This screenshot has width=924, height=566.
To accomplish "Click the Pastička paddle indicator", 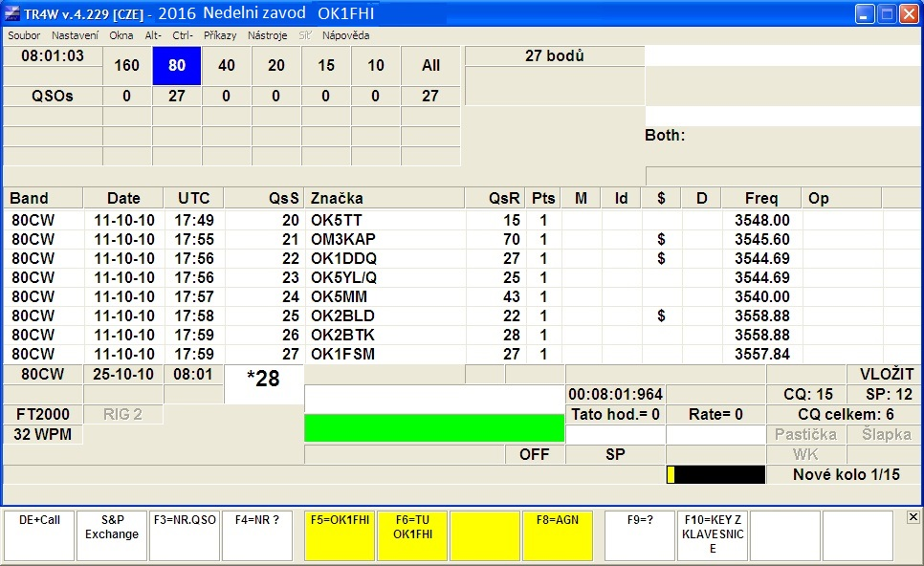I will click(805, 434).
